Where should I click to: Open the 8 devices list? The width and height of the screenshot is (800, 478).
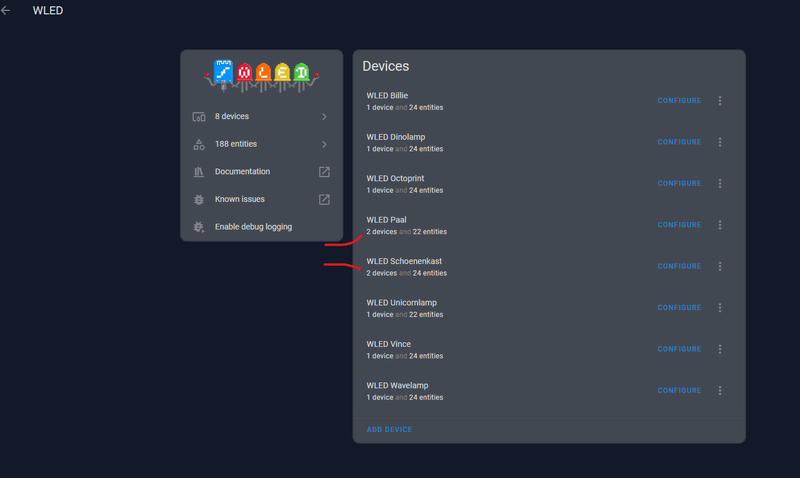[261, 117]
